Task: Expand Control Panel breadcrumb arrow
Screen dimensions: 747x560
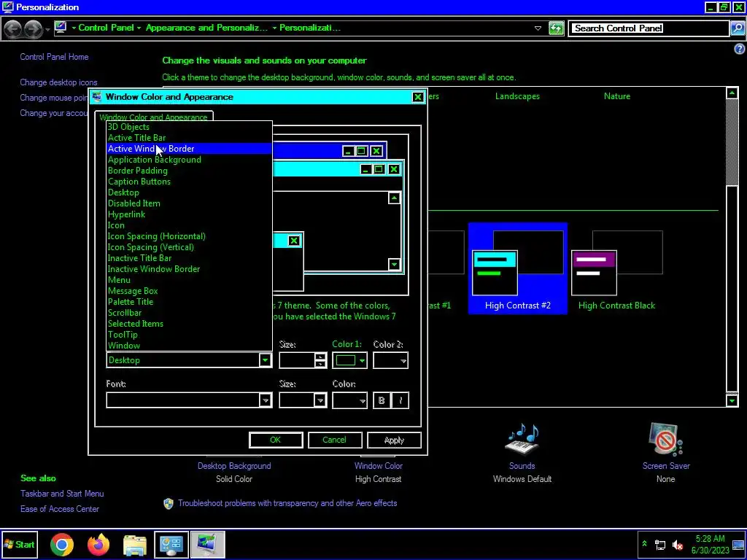Action: [139, 28]
